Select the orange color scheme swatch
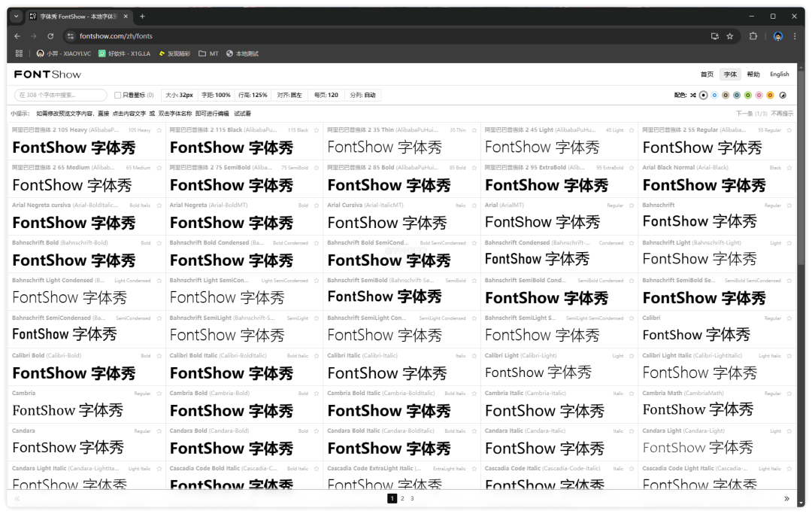This screenshot has height=514, width=812. 770,96
